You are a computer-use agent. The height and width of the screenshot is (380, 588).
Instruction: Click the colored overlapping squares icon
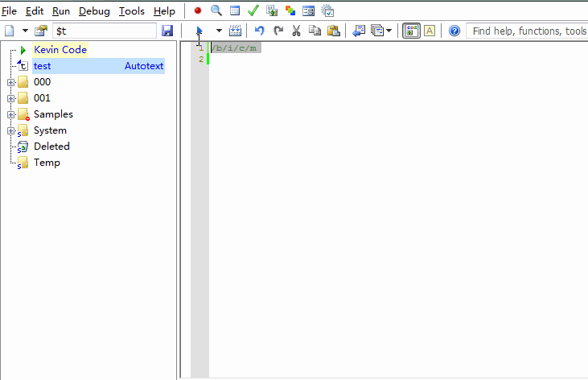coord(290,11)
